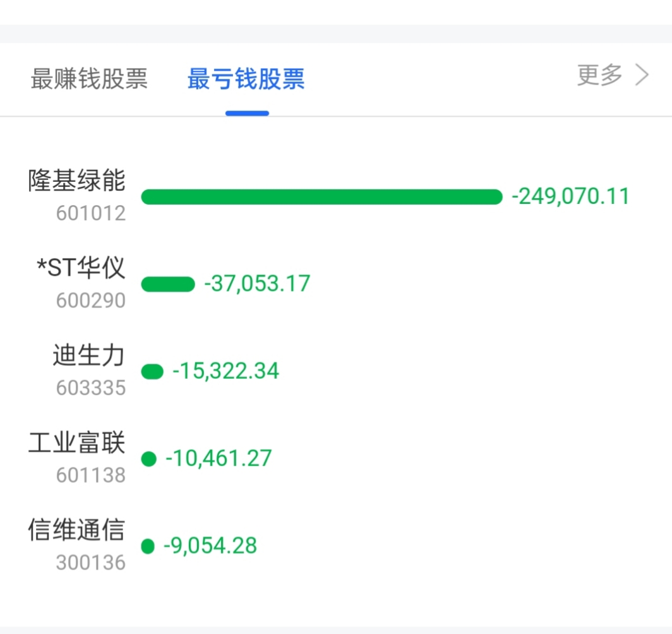Open the 迪生力 stock name
672x634 pixels.
click(x=88, y=355)
